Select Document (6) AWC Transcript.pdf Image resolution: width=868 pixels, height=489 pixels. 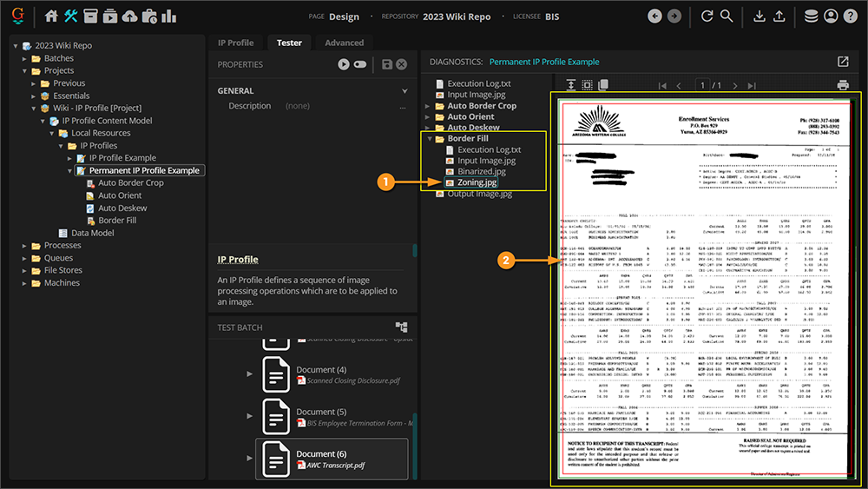[x=332, y=459]
